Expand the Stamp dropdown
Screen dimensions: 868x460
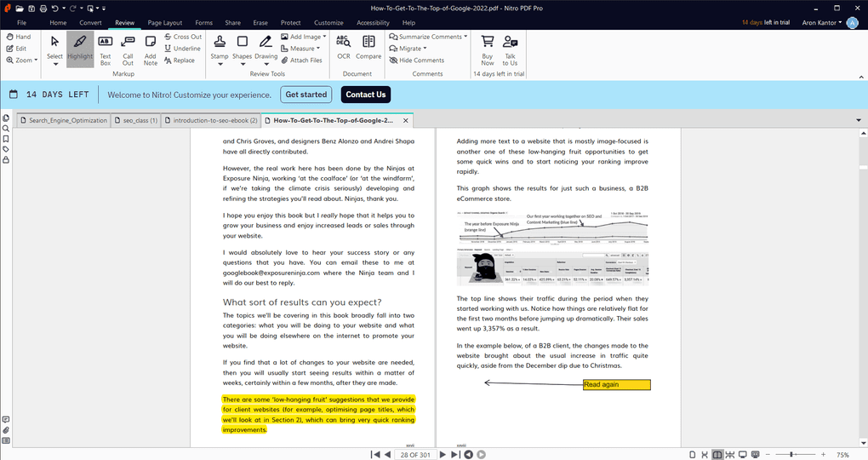pos(220,64)
